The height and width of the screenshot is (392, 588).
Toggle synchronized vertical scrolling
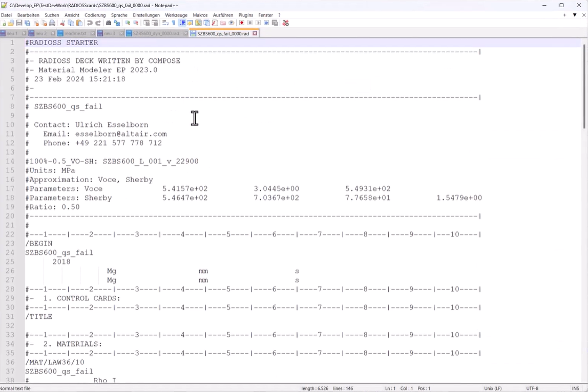(x=146, y=23)
